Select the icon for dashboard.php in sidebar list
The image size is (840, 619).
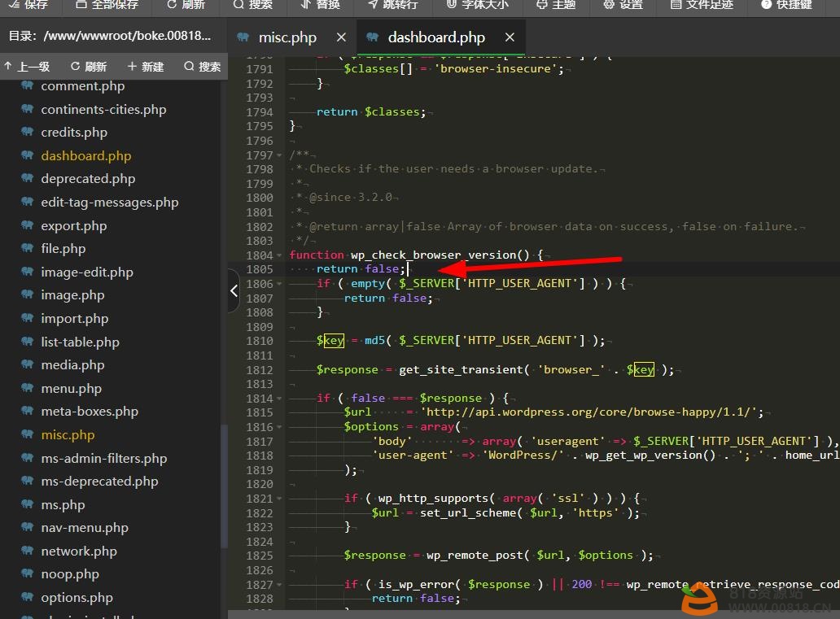click(x=28, y=156)
